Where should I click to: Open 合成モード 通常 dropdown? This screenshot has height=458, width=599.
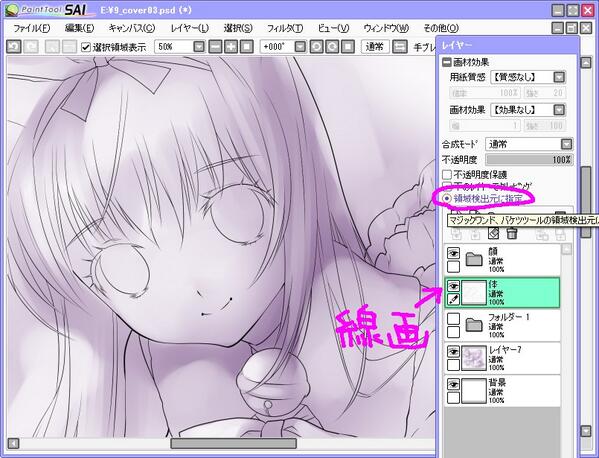coord(567,144)
